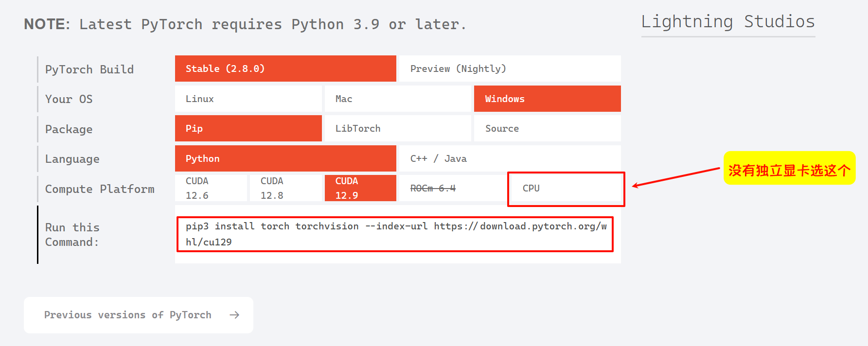
Task: Switch language to C++ / Java
Action: (509, 158)
